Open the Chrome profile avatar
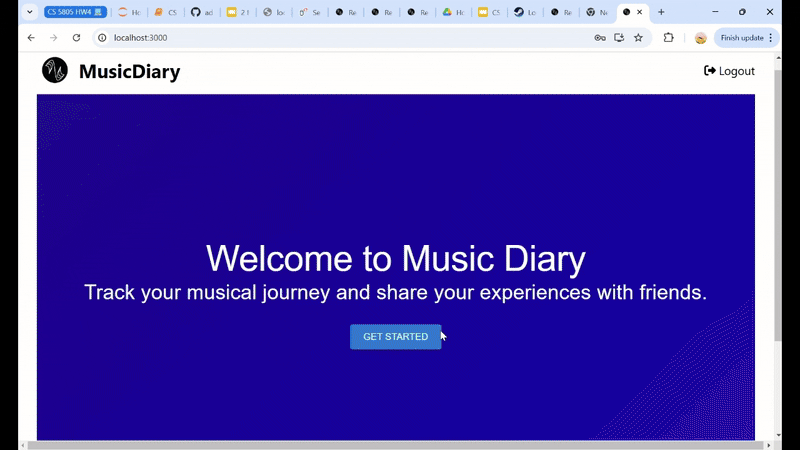800x450 pixels. (701, 38)
